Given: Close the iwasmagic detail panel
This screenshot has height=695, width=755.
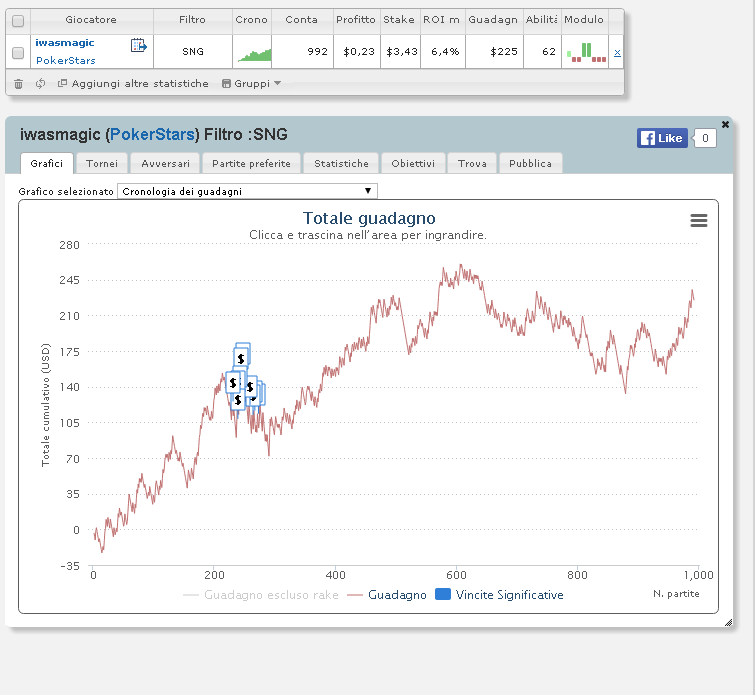Looking at the screenshot, I should tap(725, 124).
